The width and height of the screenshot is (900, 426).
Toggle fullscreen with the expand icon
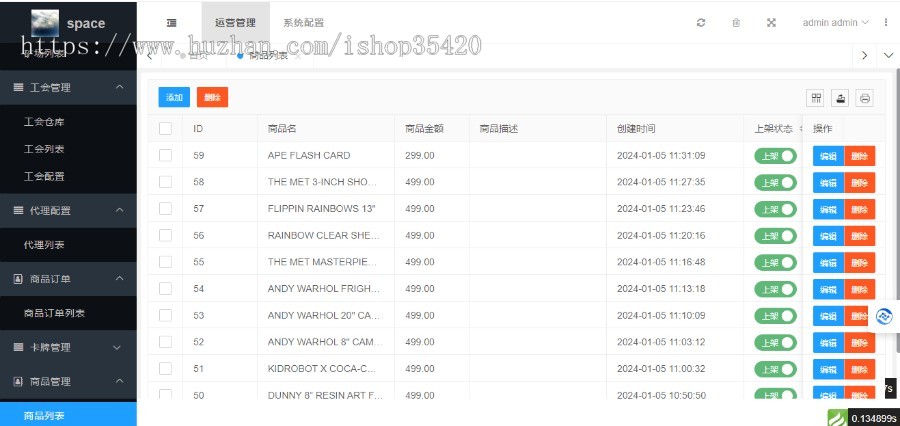pyautogui.click(x=771, y=22)
